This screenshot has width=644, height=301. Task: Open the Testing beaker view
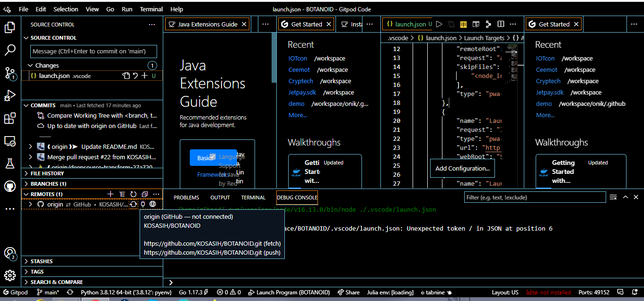10,163
